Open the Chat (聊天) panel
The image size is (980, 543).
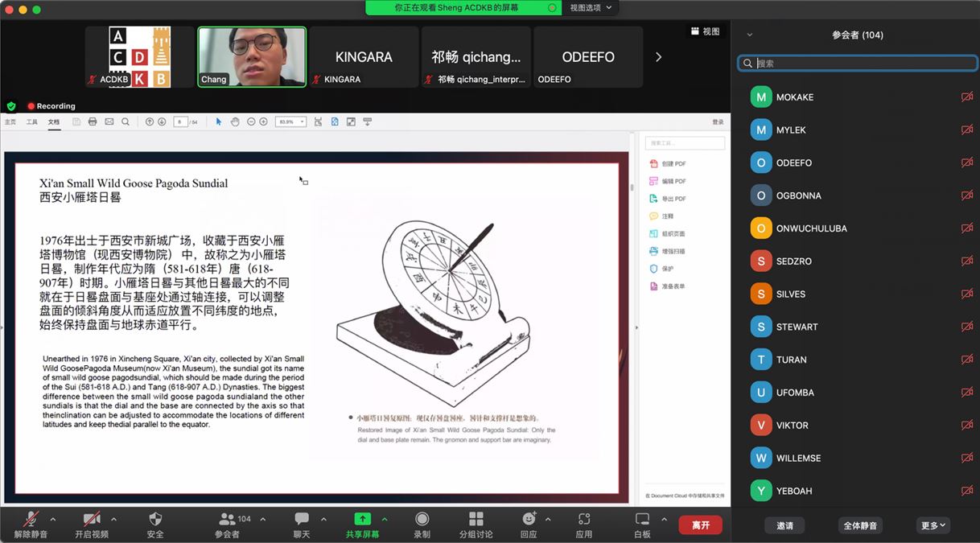click(x=302, y=524)
